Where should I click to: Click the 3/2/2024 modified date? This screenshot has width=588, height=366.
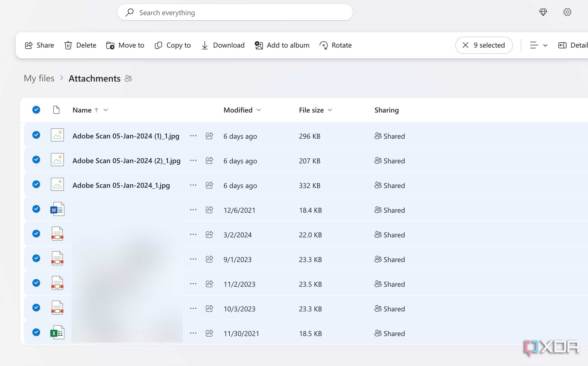click(x=237, y=235)
